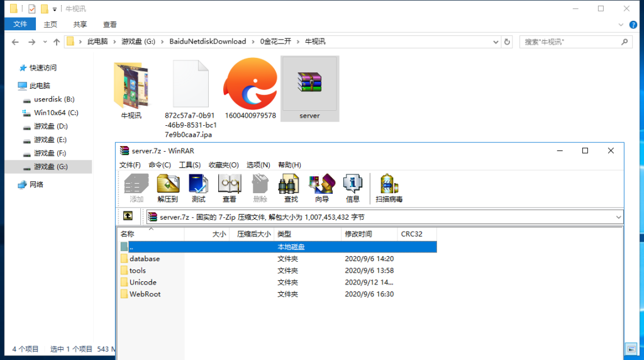Viewport: 644px width, 360px height.
Task: Open WinRAR 命令(C) menu
Action: [x=160, y=165]
